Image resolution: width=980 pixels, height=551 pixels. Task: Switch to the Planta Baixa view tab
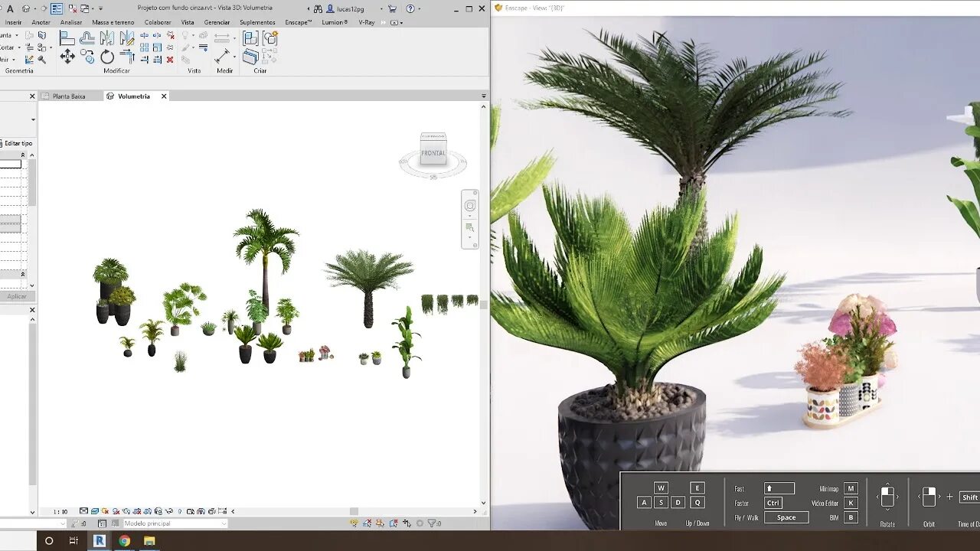tap(69, 96)
